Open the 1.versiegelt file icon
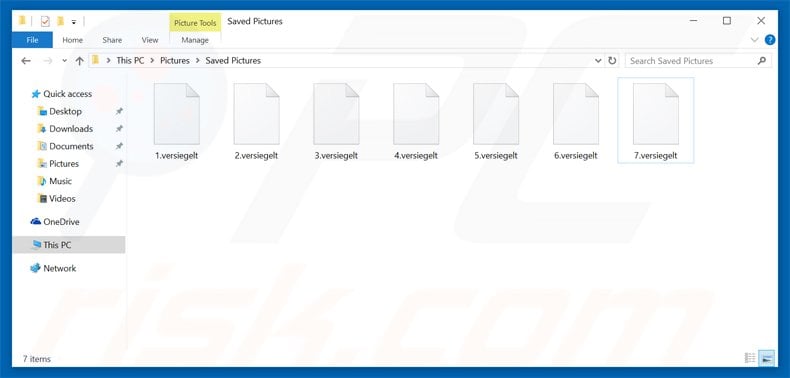The height and width of the screenshot is (378, 790). click(x=177, y=114)
